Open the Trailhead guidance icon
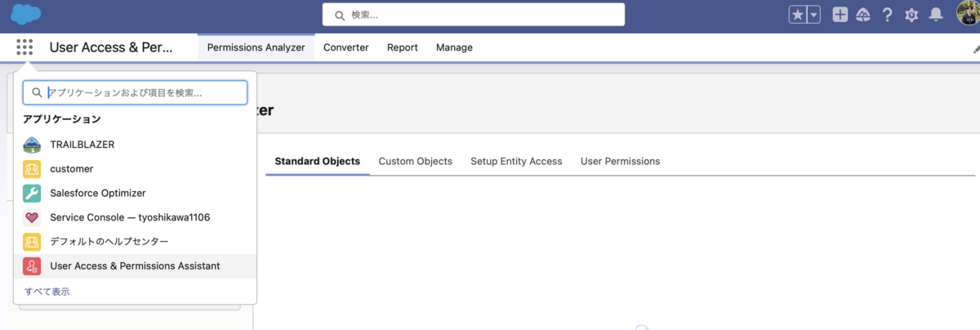This screenshot has width=980, height=330. (863, 15)
